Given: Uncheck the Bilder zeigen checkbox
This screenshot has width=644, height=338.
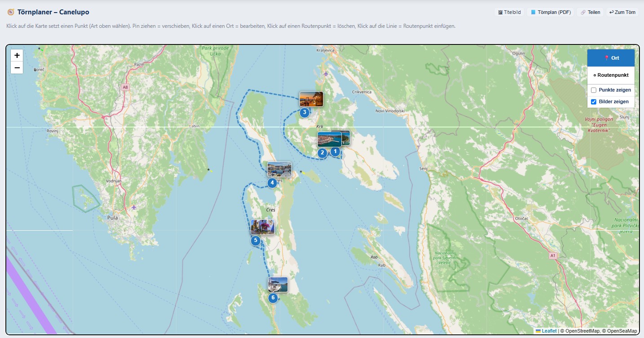Looking at the screenshot, I should pyautogui.click(x=594, y=102).
